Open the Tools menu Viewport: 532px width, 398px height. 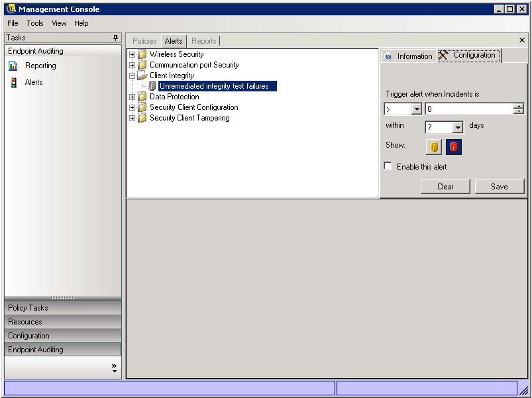pyautogui.click(x=35, y=23)
